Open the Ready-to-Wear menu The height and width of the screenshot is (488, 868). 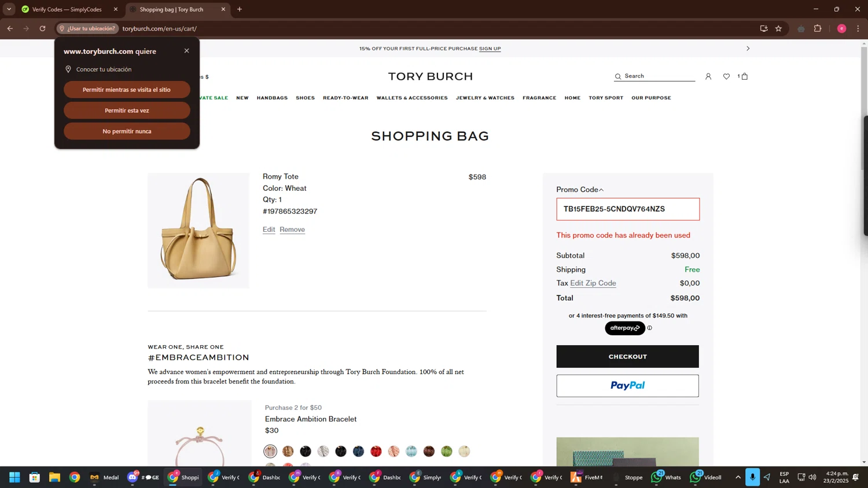(345, 98)
